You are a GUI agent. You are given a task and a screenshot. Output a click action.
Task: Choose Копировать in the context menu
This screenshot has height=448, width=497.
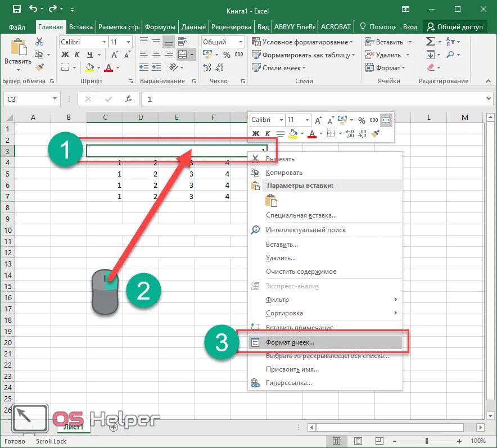[325, 173]
